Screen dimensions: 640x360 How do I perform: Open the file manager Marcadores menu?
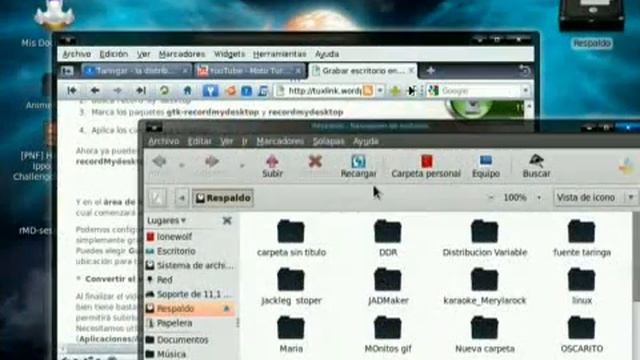pyautogui.click(x=280, y=141)
